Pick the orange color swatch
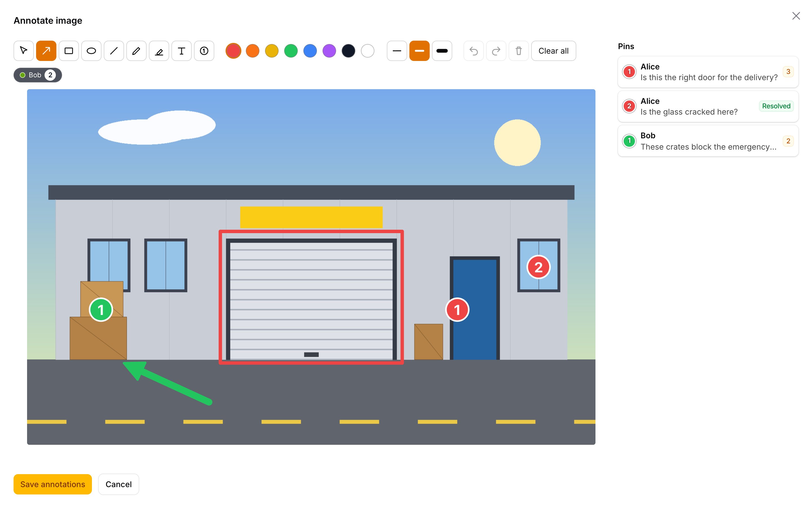Image resolution: width=812 pixels, height=508 pixels. [x=253, y=51]
